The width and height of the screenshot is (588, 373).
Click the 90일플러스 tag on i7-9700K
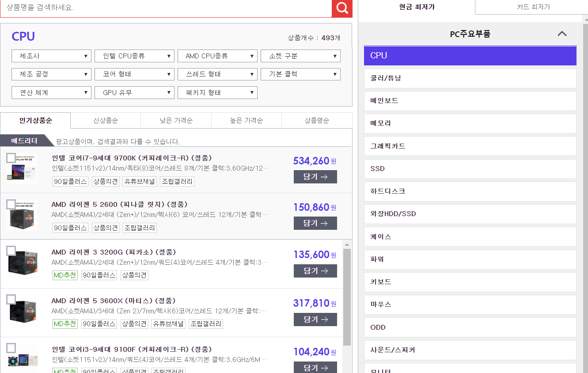pyautogui.click(x=70, y=181)
